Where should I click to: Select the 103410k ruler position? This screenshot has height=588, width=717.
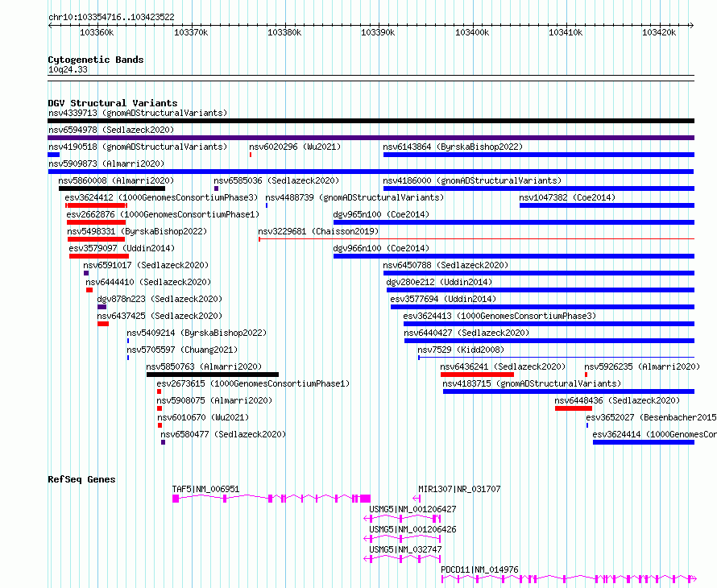click(x=566, y=32)
